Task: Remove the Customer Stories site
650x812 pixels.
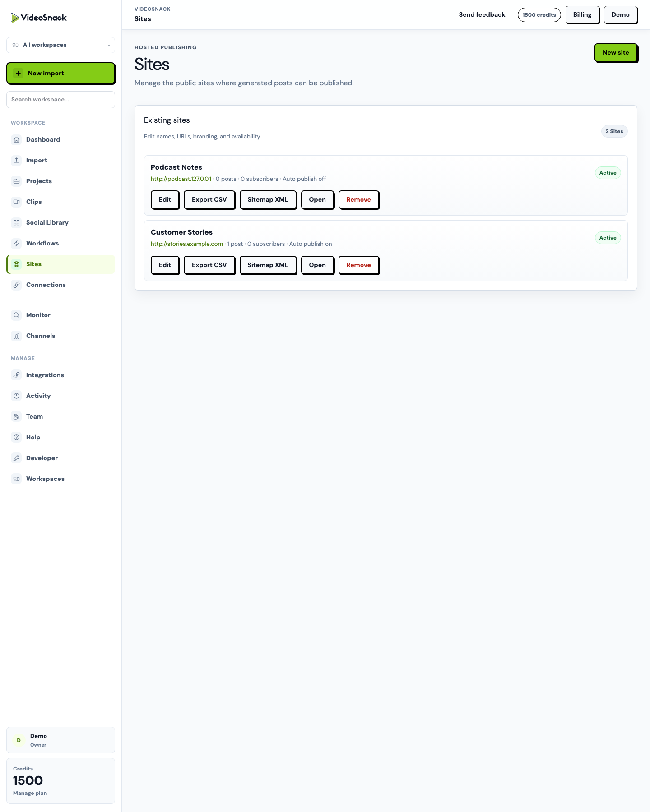Action: click(x=358, y=265)
